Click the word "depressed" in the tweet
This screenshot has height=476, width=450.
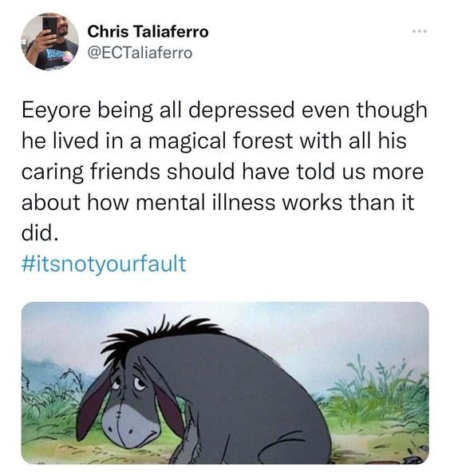[x=242, y=110]
